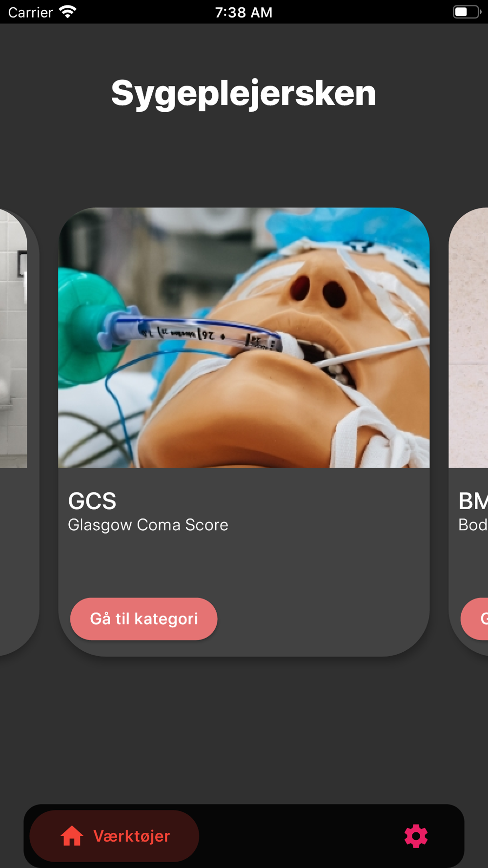The image size is (488, 868).
Task: Tap the Carrier label in status bar
Action: coord(30,12)
